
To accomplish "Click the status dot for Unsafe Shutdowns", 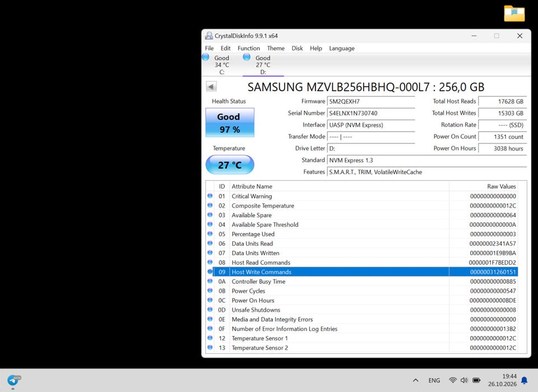I will point(210,310).
